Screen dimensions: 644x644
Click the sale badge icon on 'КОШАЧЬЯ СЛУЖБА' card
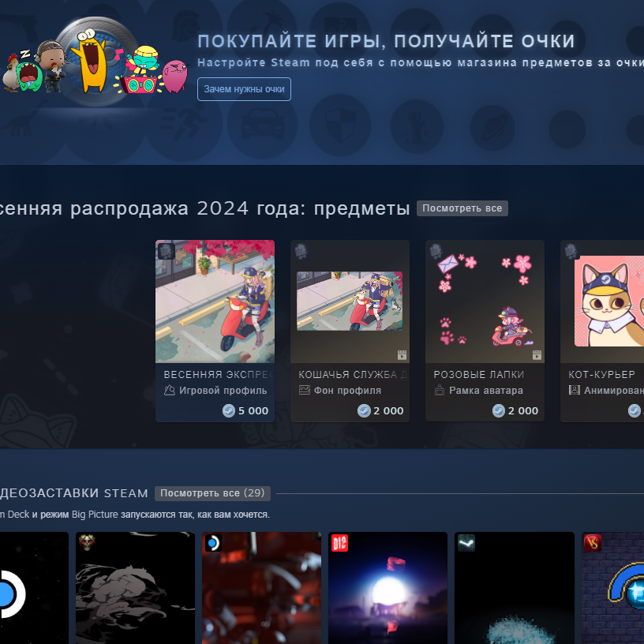[x=301, y=251]
